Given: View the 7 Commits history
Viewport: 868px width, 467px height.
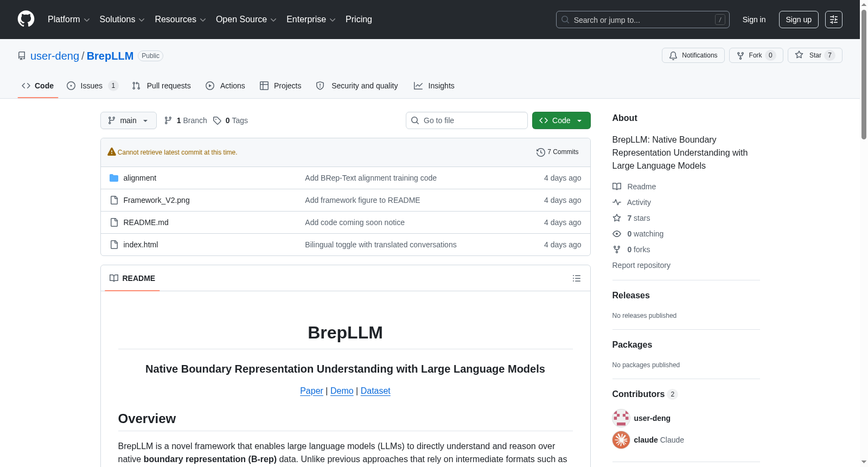Looking at the screenshot, I should pyautogui.click(x=557, y=152).
